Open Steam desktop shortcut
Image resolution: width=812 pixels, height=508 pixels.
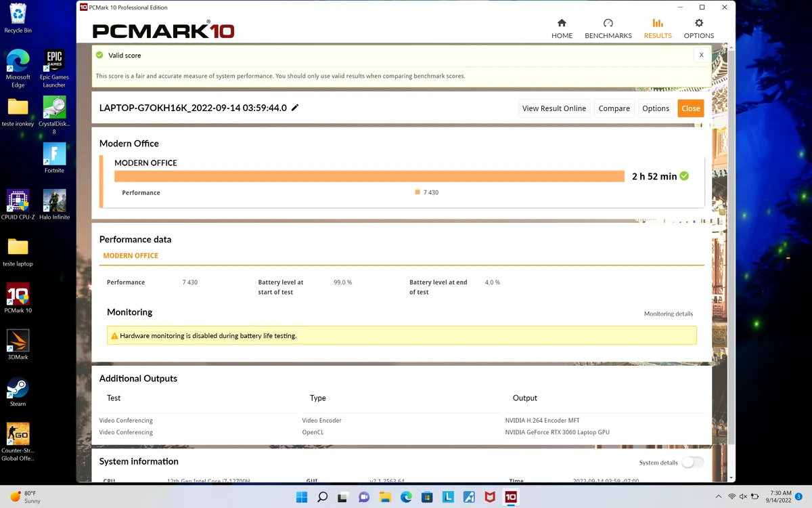18,391
